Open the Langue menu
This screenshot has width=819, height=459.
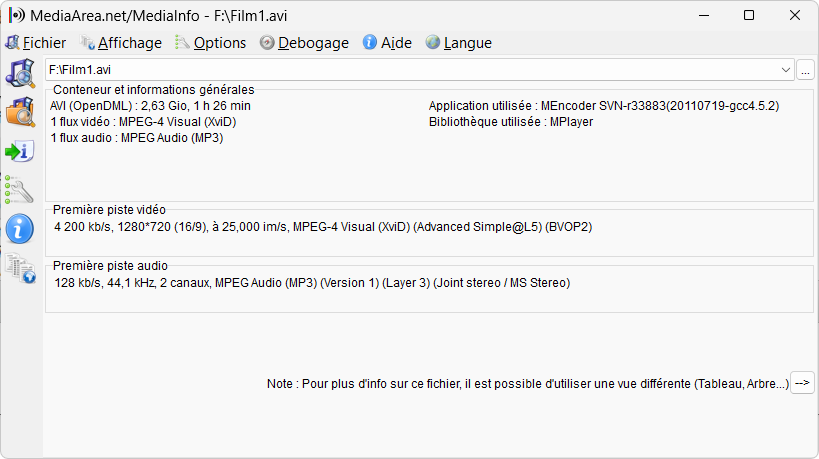[x=459, y=43]
